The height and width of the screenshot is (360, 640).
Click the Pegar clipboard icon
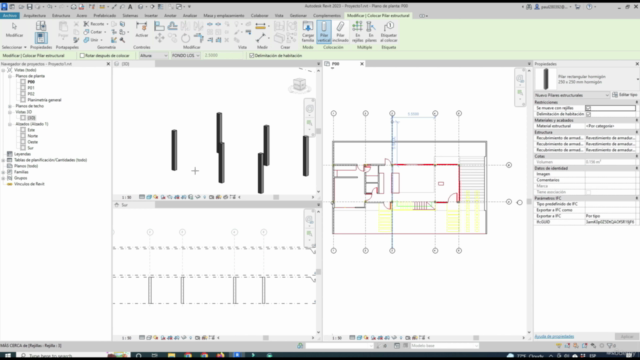pos(63,30)
